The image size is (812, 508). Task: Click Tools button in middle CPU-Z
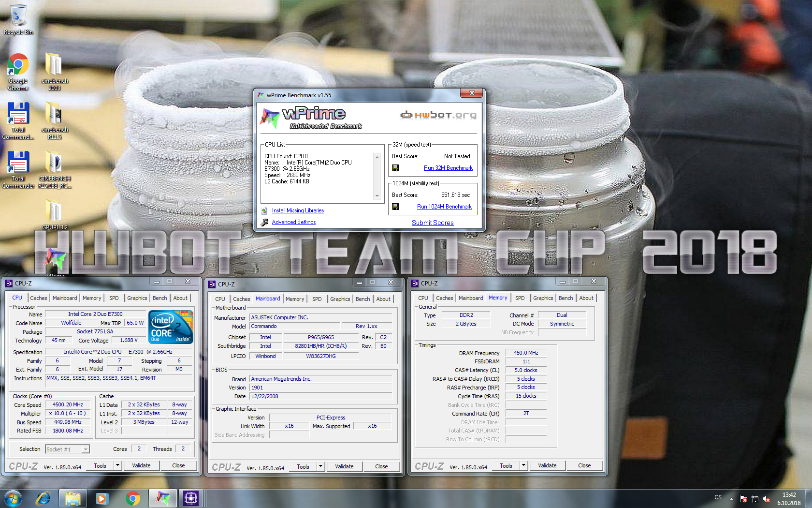pyautogui.click(x=303, y=466)
